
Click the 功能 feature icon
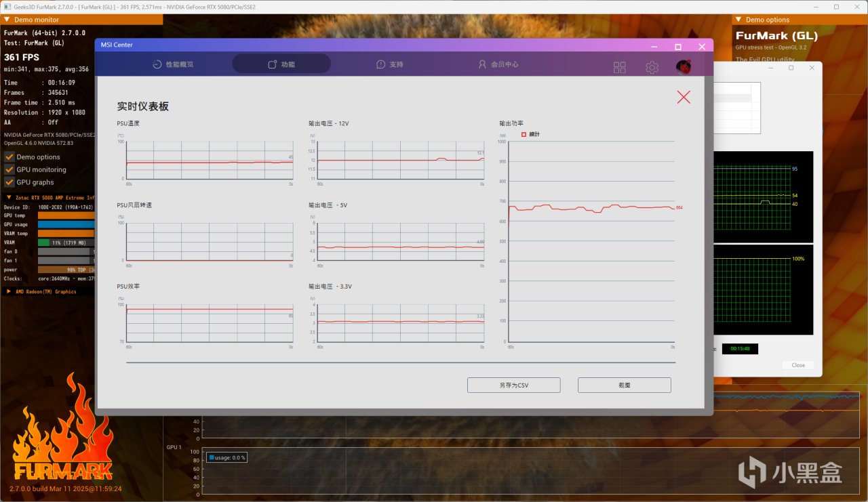point(273,64)
